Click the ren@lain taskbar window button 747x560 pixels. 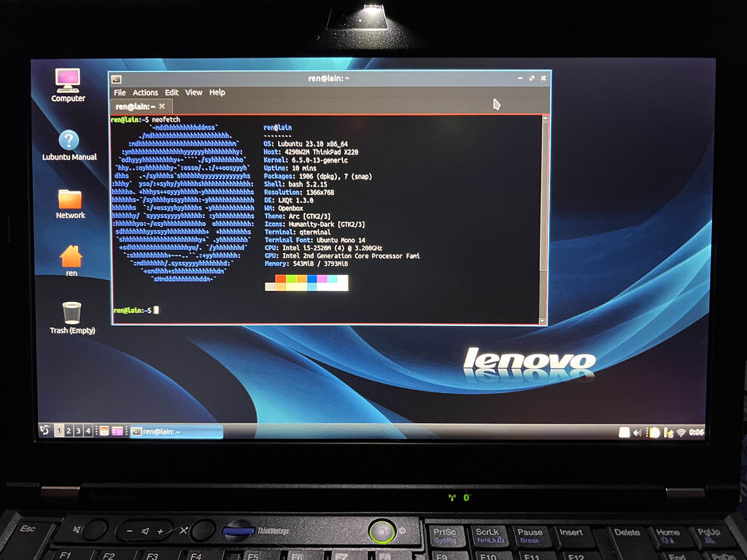pos(176,432)
